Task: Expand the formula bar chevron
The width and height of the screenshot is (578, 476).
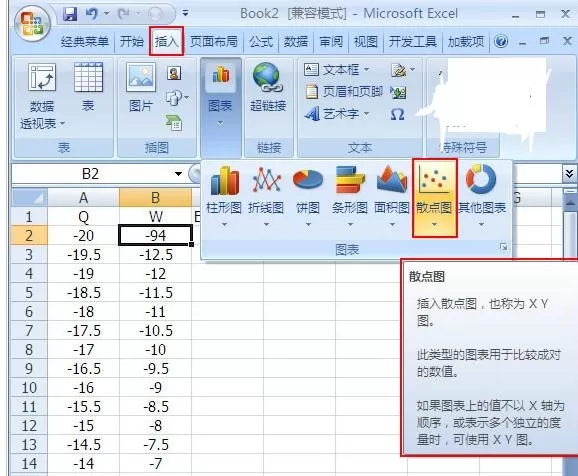Action: coord(570,173)
